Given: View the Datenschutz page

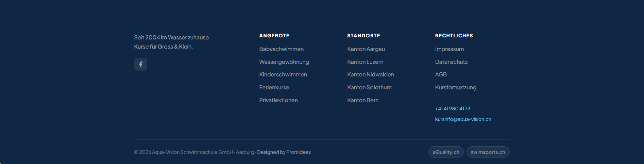Looking at the screenshot, I should click(x=451, y=62).
